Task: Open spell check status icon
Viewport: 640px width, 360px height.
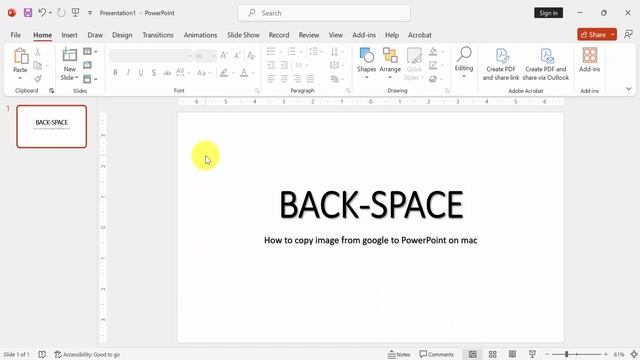Action: (42, 354)
